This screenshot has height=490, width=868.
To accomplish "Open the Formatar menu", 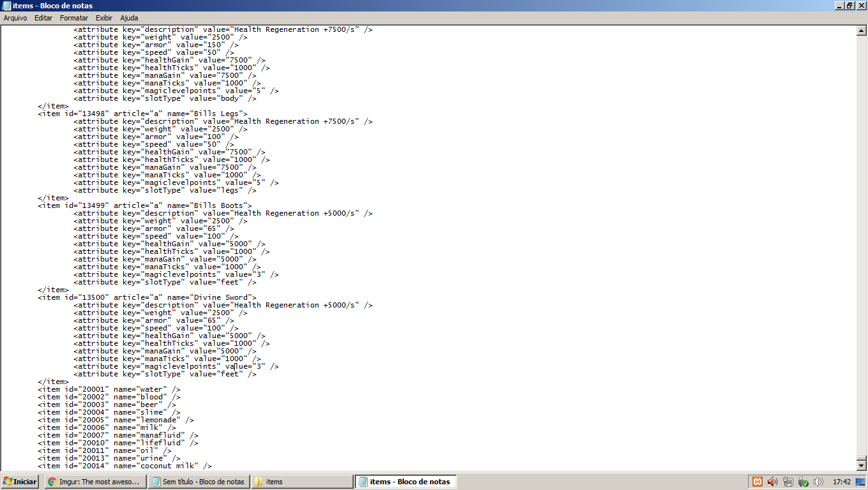I will click(x=74, y=18).
